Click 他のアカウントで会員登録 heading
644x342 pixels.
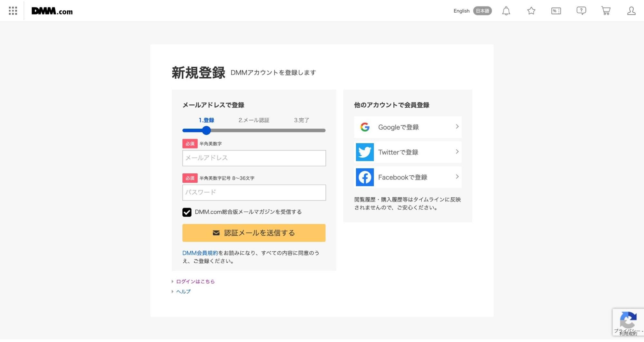point(391,105)
